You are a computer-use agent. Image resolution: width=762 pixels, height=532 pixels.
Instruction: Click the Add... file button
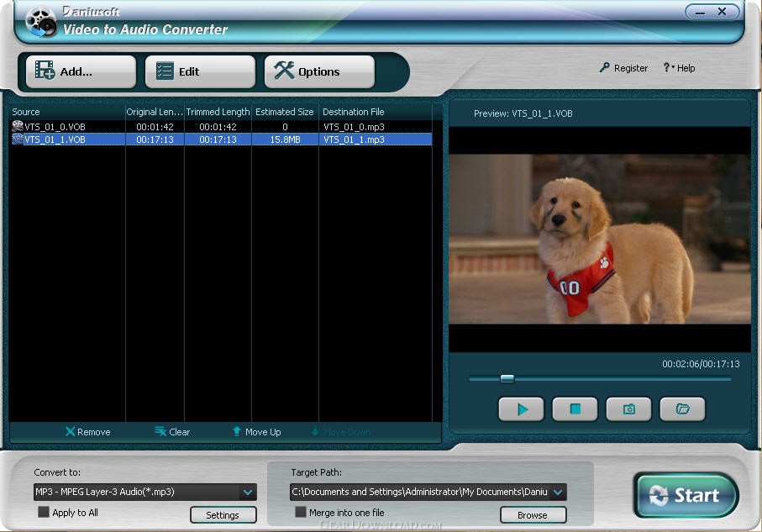click(x=81, y=71)
